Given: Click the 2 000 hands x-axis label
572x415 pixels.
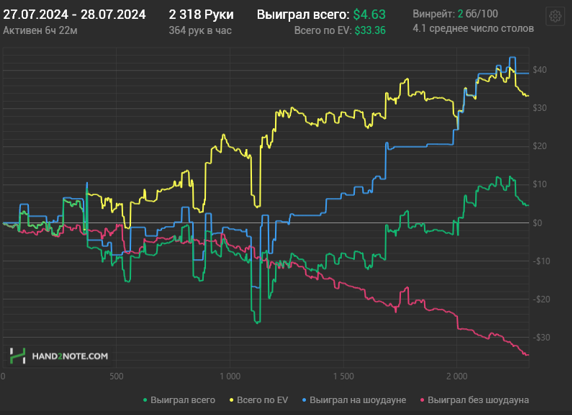Looking at the screenshot, I should 457,376.
